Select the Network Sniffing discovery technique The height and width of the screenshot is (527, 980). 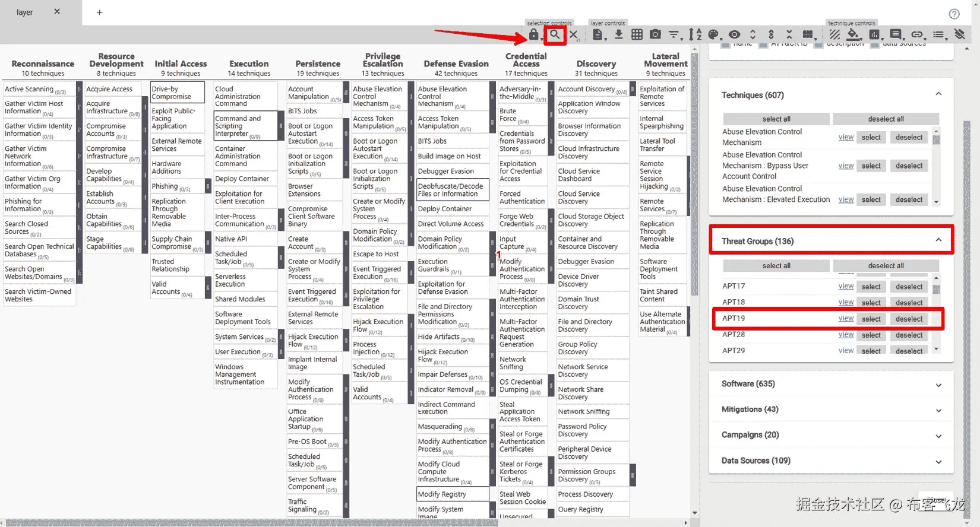(x=593, y=411)
